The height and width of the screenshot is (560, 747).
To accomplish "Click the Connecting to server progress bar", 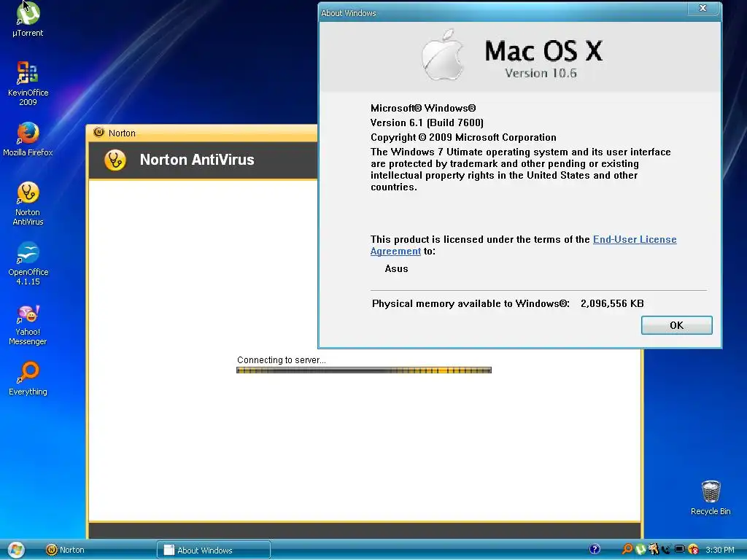I will [x=364, y=370].
